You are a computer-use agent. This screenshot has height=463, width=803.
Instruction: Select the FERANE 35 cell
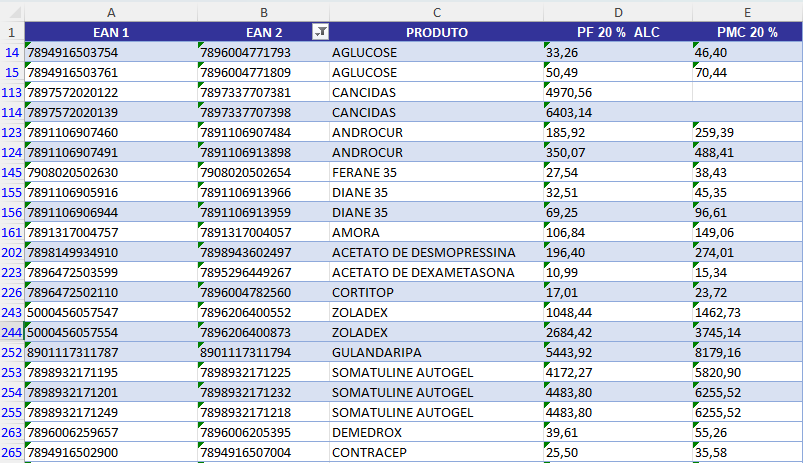tap(436, 172)
